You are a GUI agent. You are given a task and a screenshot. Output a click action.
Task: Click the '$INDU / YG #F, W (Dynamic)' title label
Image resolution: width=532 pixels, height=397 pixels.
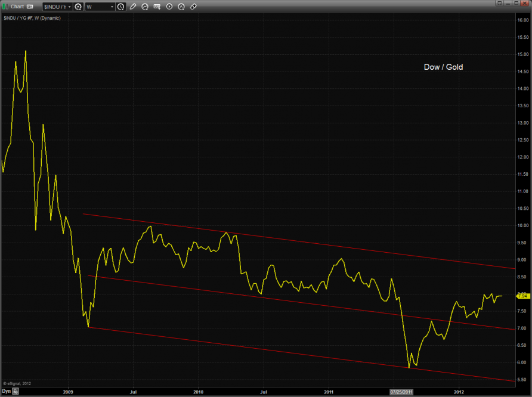pos(32,18)
